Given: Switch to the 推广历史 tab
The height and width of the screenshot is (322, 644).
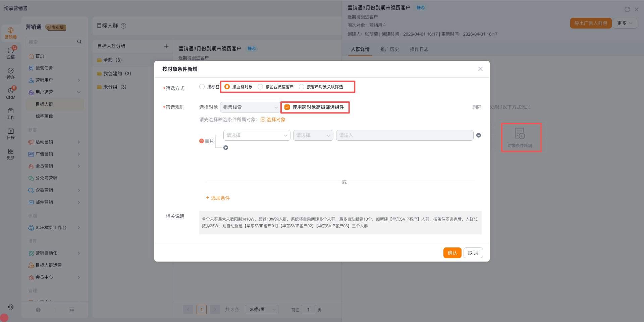Looking at the screenshot, I should pos(390,49).
